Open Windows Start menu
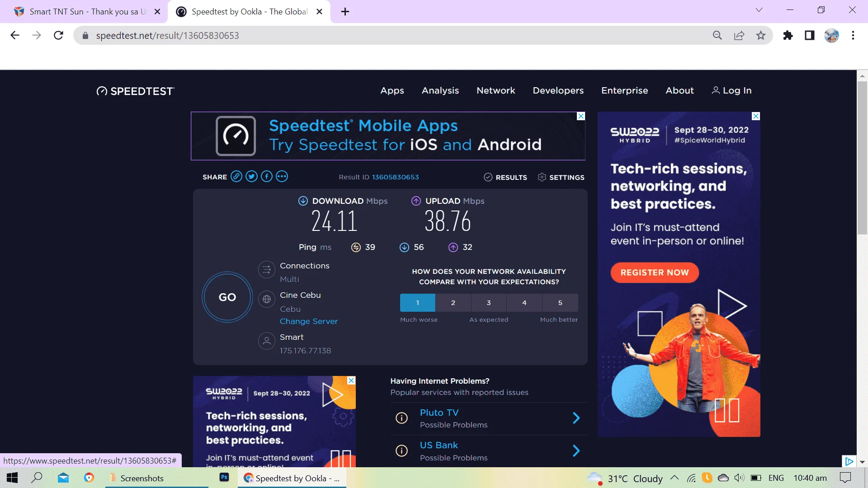The height and width of the screenshot is (488, 868). 12,478
